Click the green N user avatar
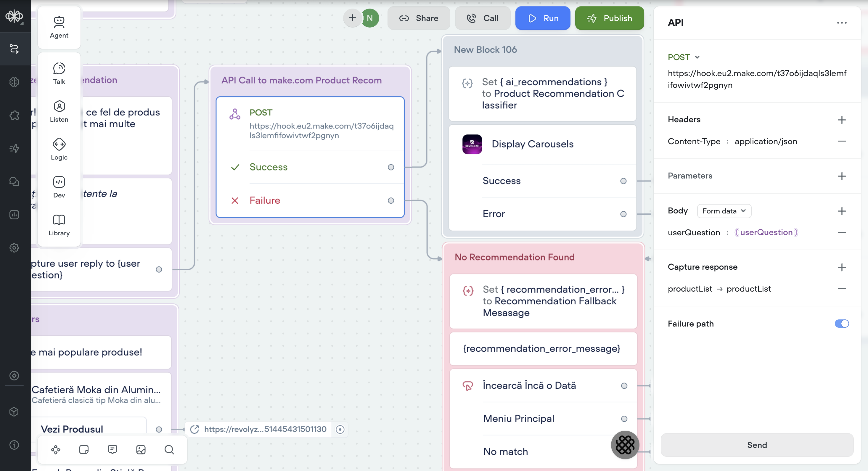The width and height of the screenshot is (868, 471). tap(370, 18)
